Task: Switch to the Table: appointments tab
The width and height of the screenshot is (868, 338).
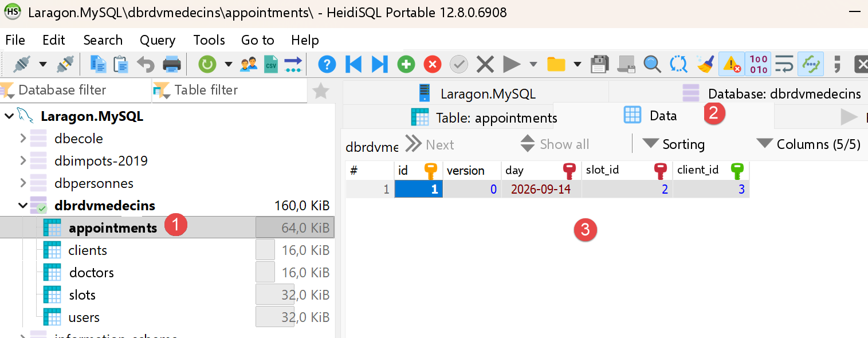Action: coord(484,118)
